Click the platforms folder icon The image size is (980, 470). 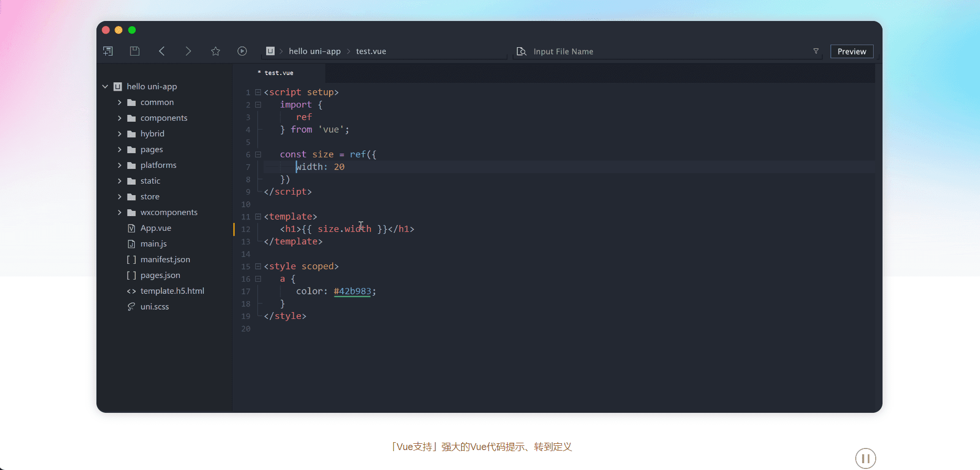132,165
